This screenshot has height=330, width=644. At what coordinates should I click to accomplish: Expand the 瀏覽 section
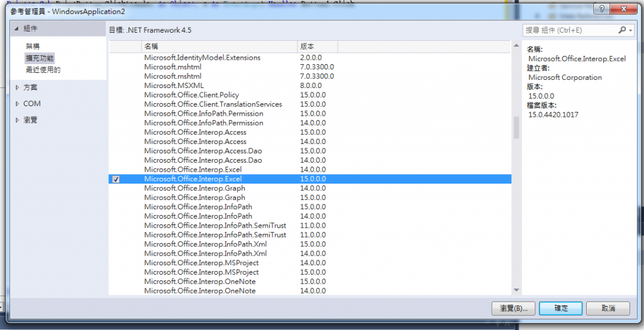[x=17, y=120]
